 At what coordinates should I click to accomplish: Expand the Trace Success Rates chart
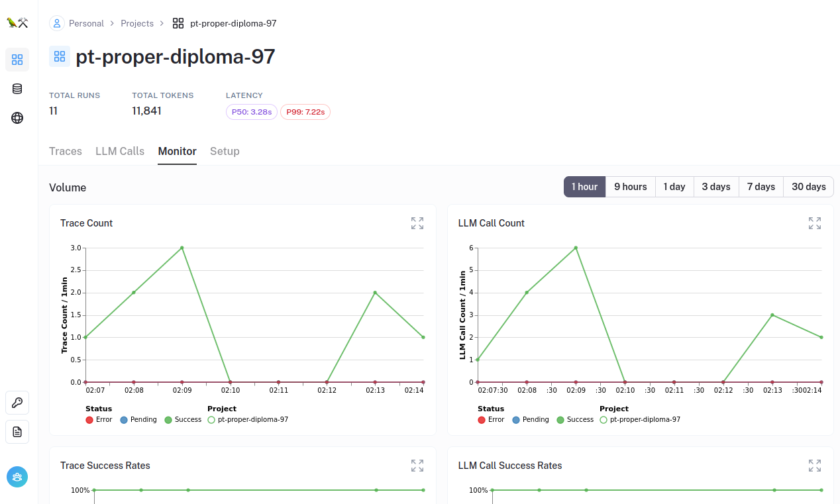[x=417, y=466]
